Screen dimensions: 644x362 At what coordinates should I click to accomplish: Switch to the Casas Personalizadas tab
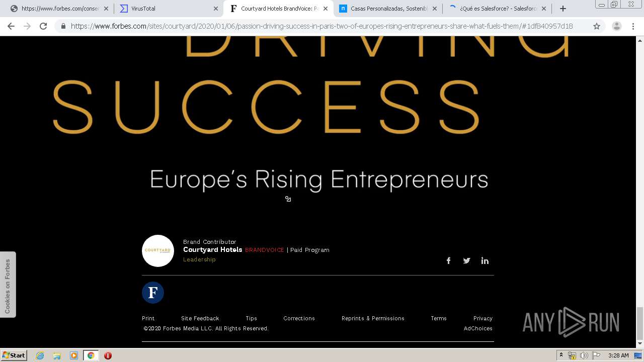[x=386, y=9]
